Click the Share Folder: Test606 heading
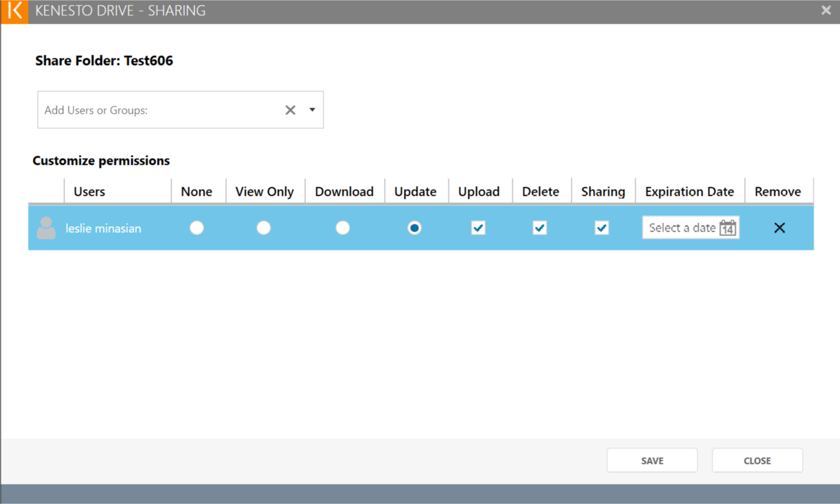This screenshot has width=840, height=504. (104, 61)
